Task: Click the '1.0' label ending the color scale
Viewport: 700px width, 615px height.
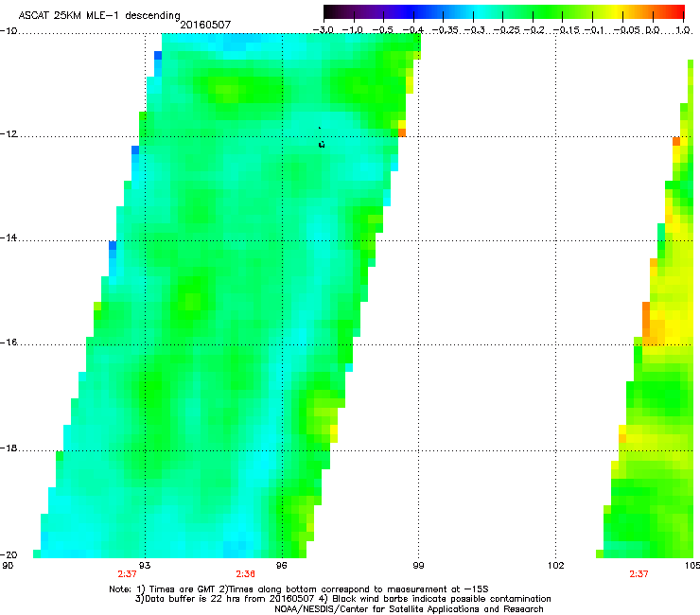Action: click(683, 30)
